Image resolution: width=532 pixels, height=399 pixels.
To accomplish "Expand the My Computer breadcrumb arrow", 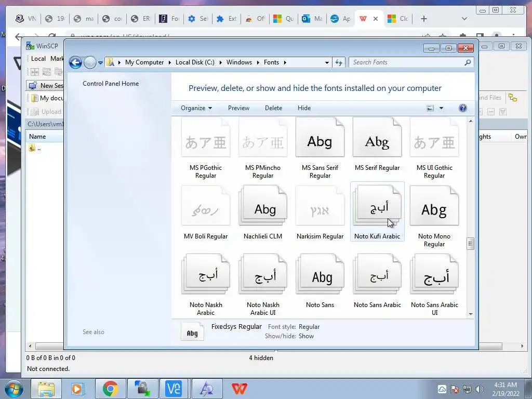I will [x=170, y=62].
